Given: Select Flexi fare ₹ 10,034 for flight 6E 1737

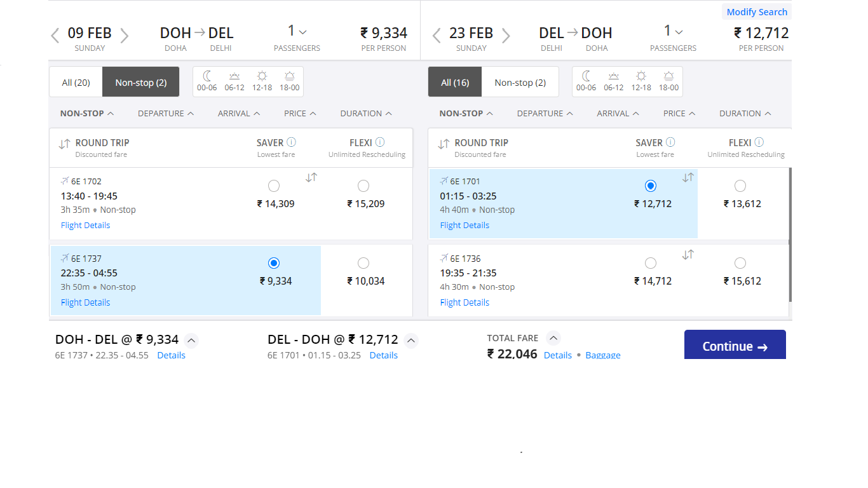Looking at the screenshot, I should pyautogui.click(x=363, y=263).
